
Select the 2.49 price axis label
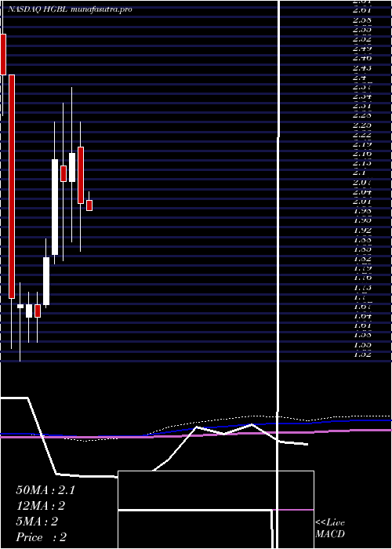click(362, 48)
